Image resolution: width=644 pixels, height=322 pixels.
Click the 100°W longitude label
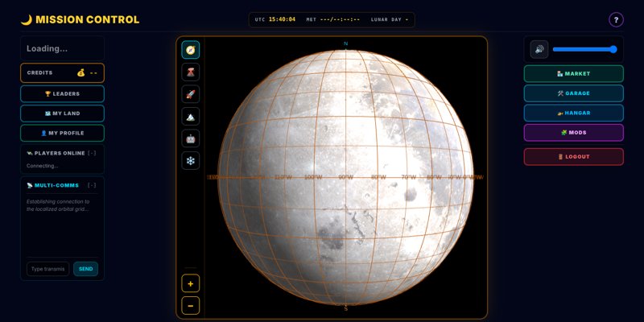click(313, 177)
